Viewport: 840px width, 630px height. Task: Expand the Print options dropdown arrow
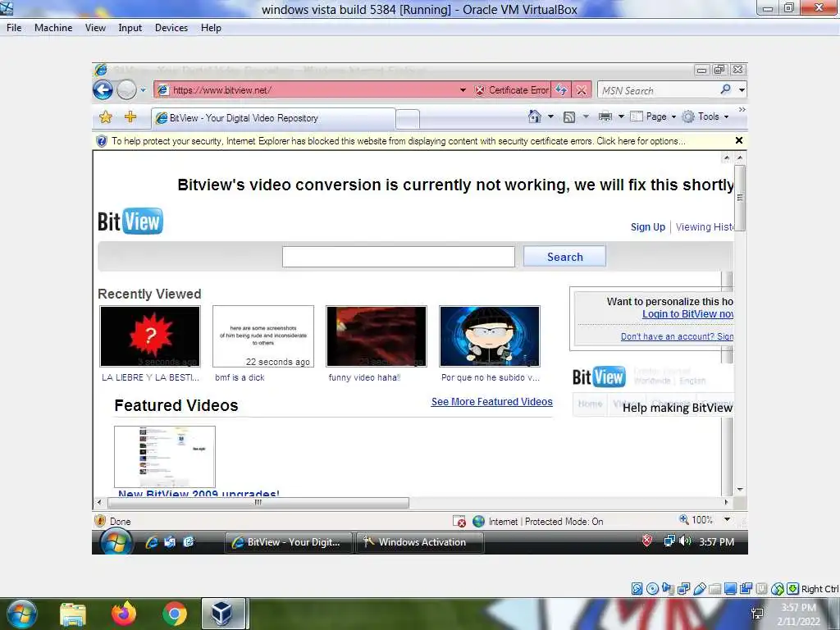pos(622,116)
